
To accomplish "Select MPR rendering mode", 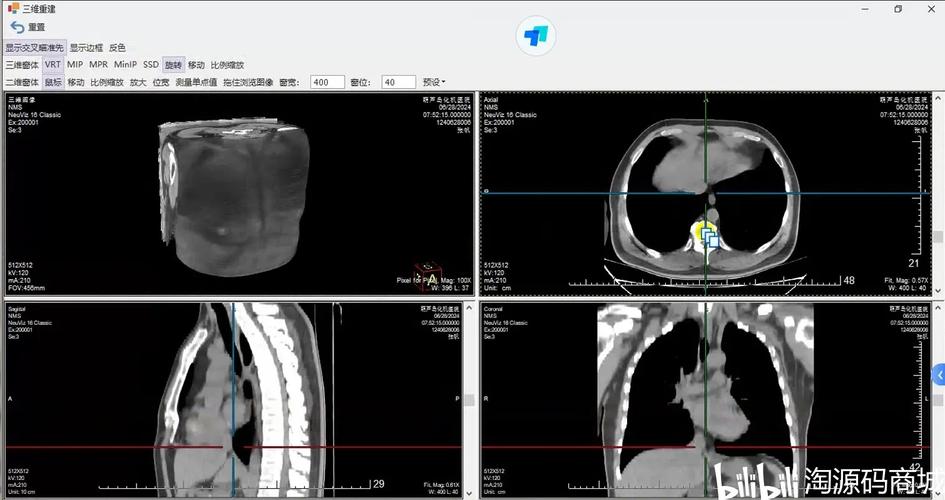I will [98, 64].
